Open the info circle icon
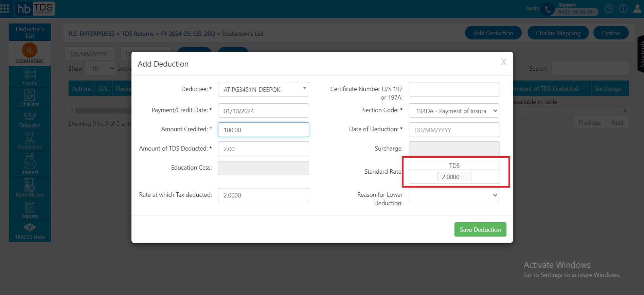Image resolution: width=644 pixels, height=295 pixels. pos(623,8)
